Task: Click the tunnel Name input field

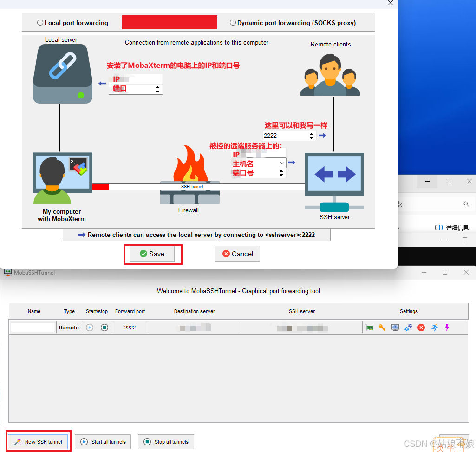Action: click(x=33, y=328)
